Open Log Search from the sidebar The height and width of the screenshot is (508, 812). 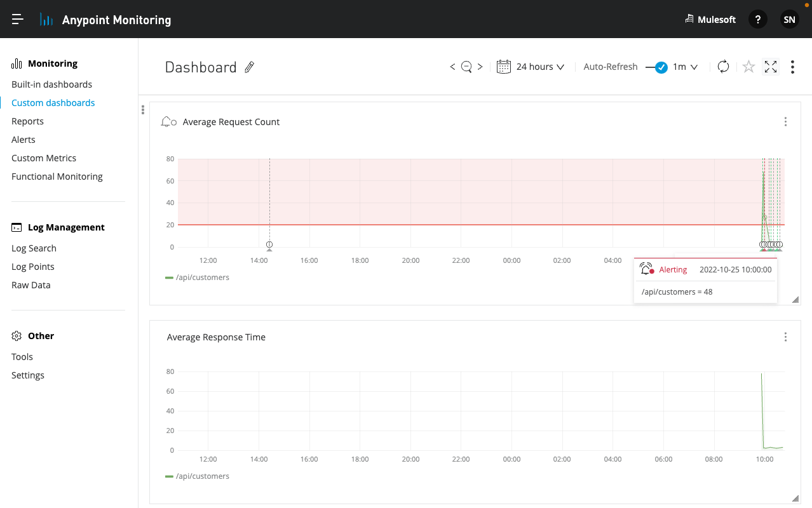coord(34,248)
